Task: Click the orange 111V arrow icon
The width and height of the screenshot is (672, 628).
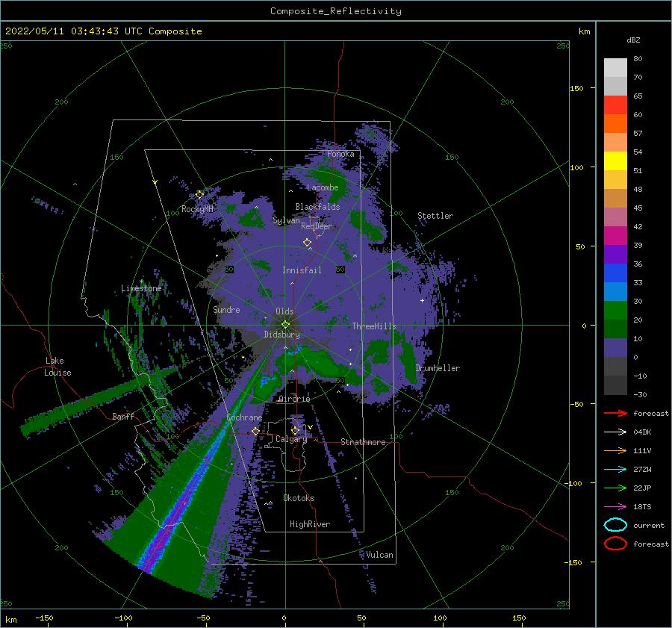Action: (615, 450)
